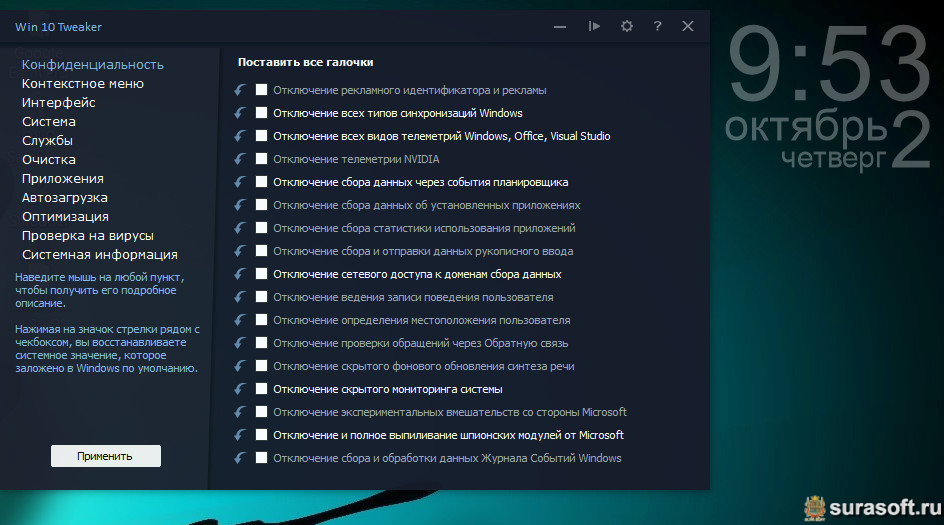
Task: Click the play arrow icon in title bar
Action: click(594, 27)
